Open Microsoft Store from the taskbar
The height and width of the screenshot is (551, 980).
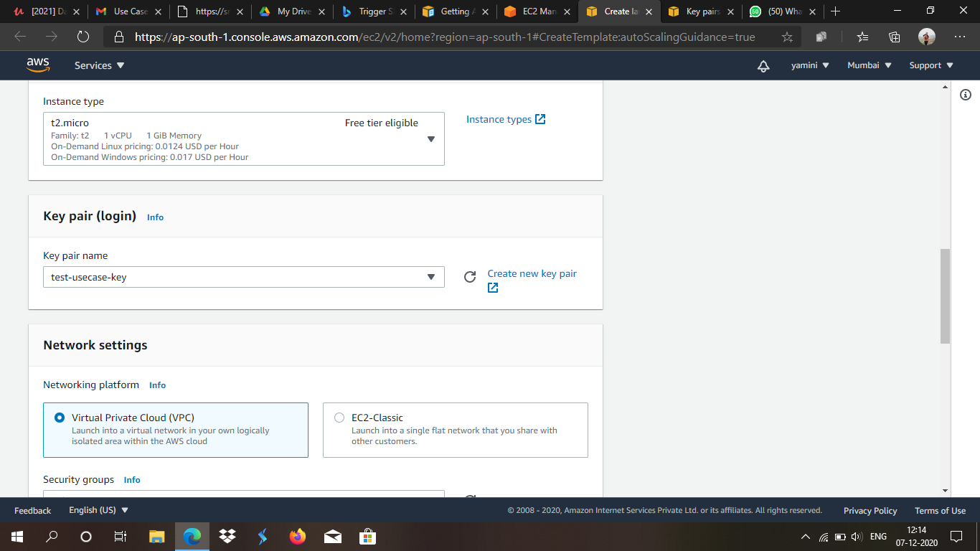pyautogui.click(x=367, y=536)
